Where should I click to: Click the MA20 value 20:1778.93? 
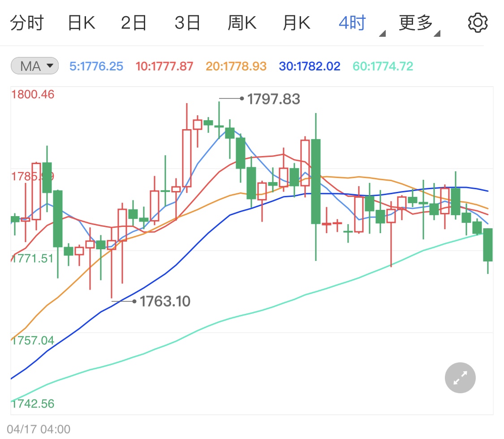point(236,66)
